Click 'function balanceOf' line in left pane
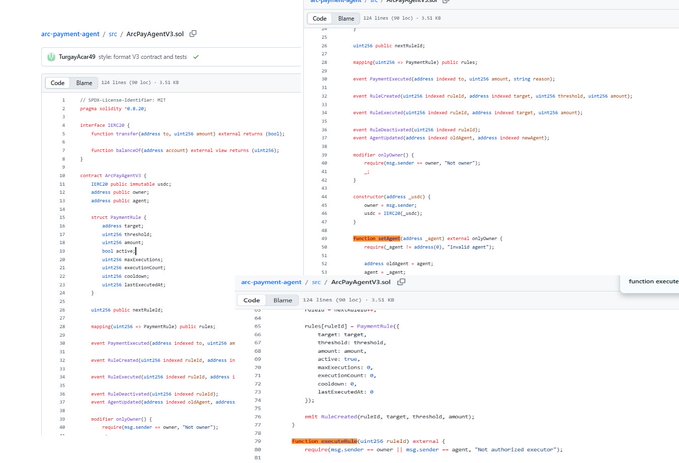The width and height of the screenshot is (679, 463). click(x=185, y=150)
